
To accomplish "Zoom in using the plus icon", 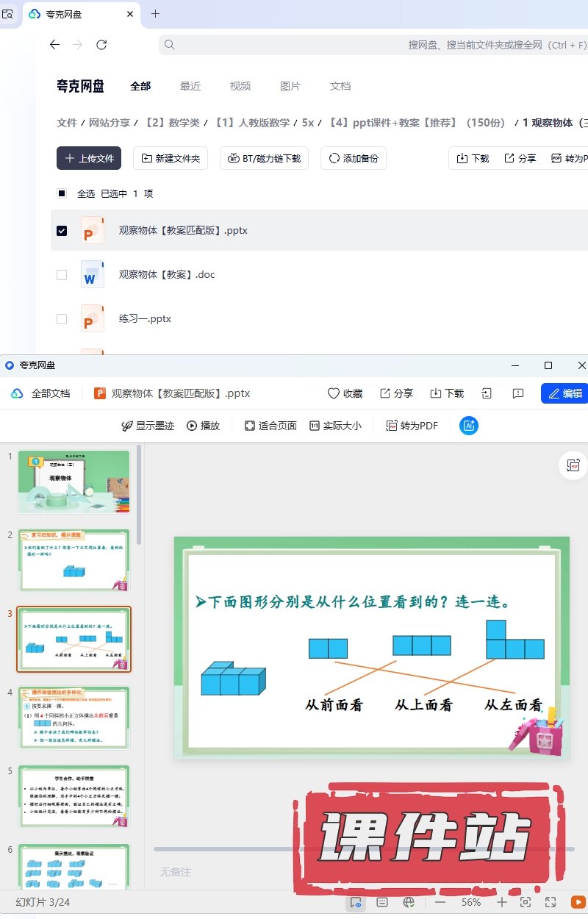I will pyautogui.click(x=501, y=902).
